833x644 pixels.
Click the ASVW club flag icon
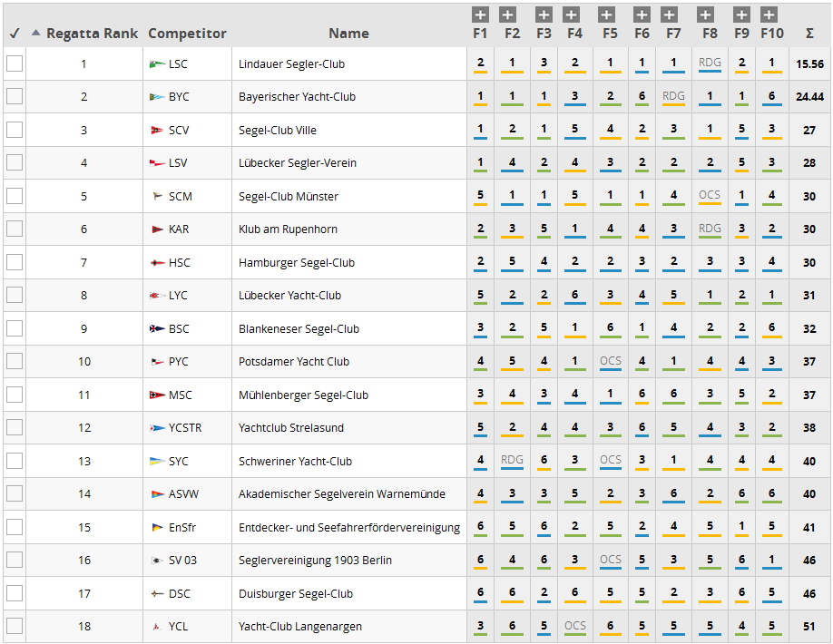(x=157, y=494)
